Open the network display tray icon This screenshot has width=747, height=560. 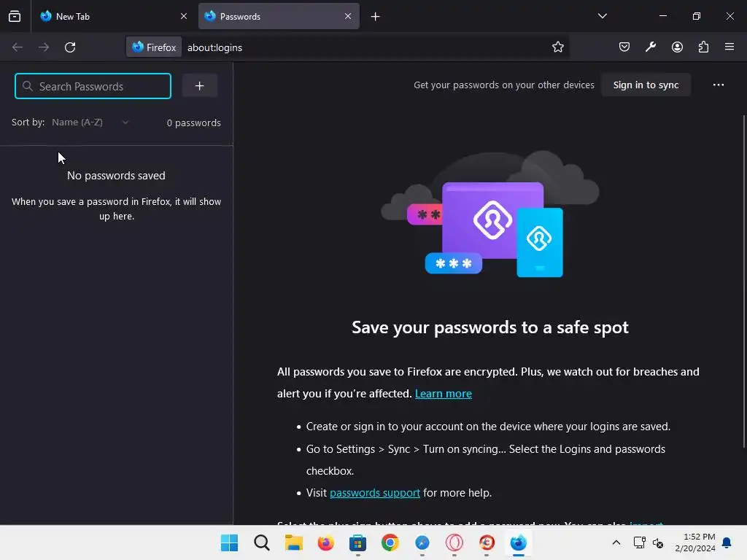click(x=639, y=542)
